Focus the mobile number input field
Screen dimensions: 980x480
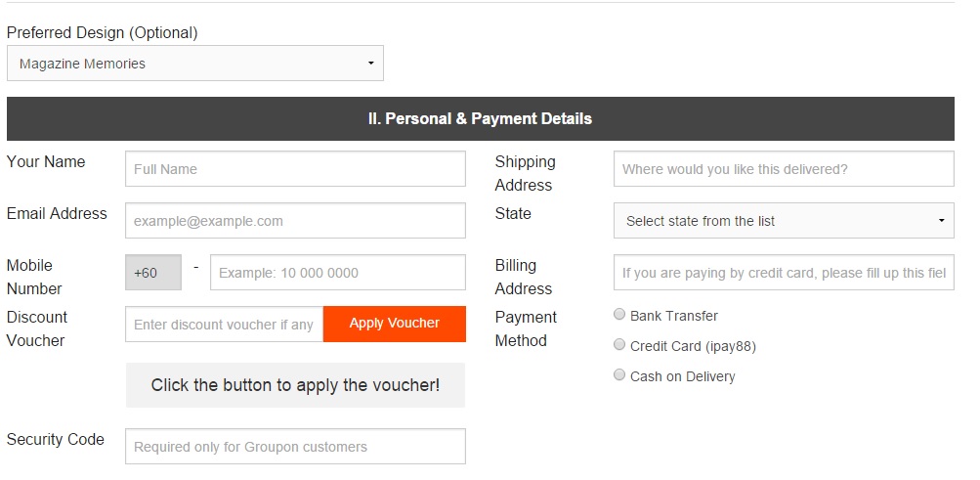pyautogui.click(x=337, y=273)
